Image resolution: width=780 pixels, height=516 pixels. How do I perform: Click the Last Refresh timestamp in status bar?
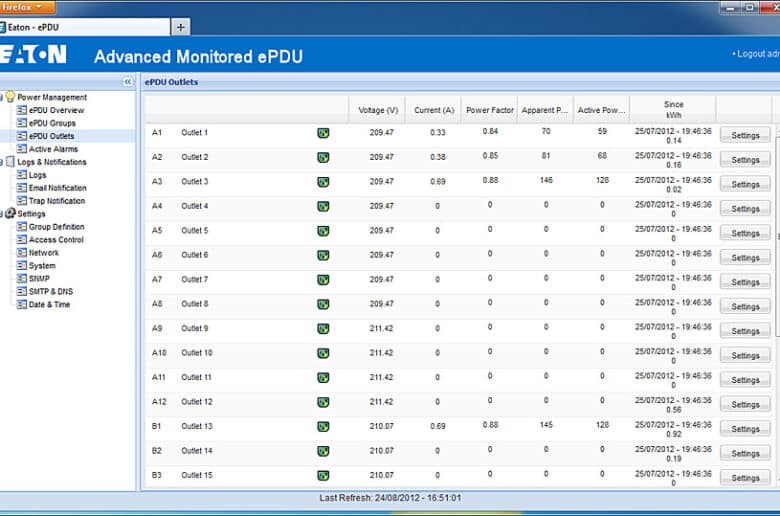(x=390, y=498)
